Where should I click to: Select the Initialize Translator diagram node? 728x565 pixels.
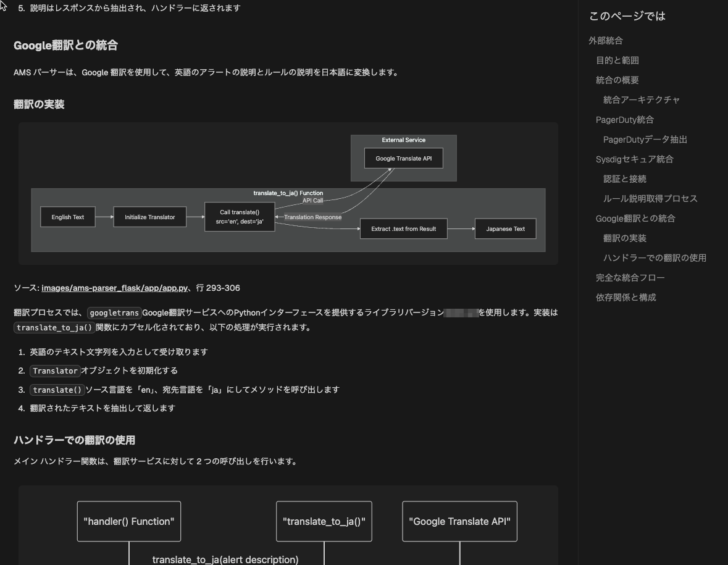tap(149, 217)
